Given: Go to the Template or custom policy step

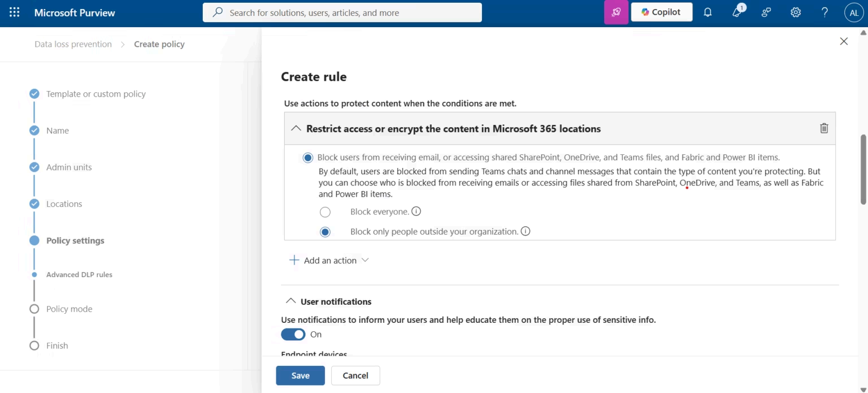Looking at the screenshot, I should [x=96, y=94].
